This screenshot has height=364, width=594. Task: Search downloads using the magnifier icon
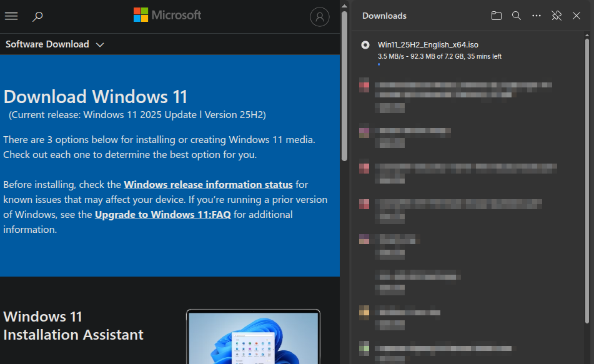click(x=517, y=16)
